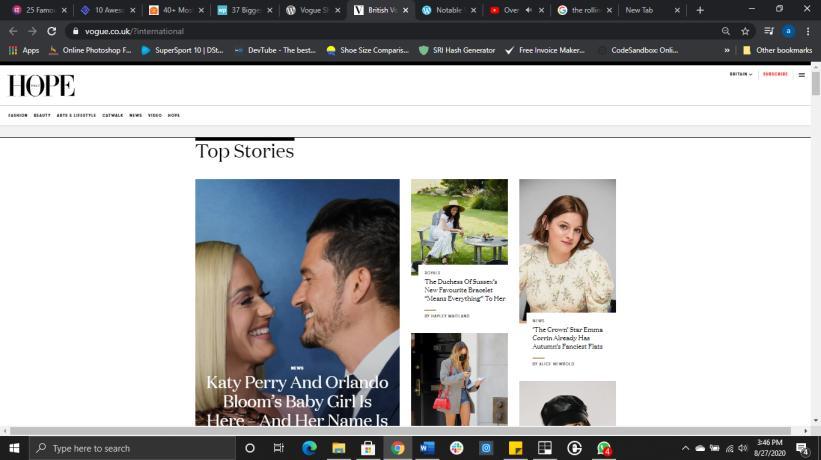Reload the page using the refresh icon
Screen dimensions: 821x460
point(51,31)
